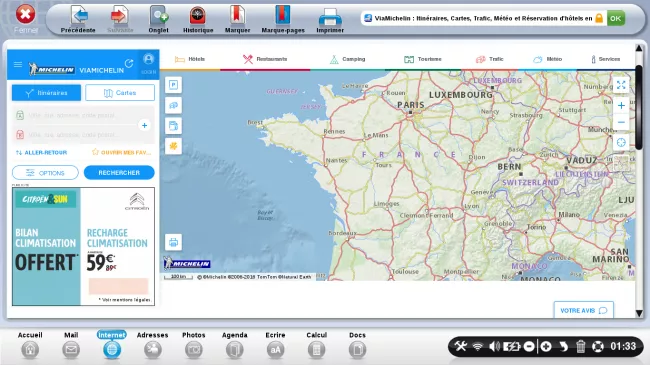Open a new tab with Onglet
This screenshot has height=365, width=650.
(158, 19)
